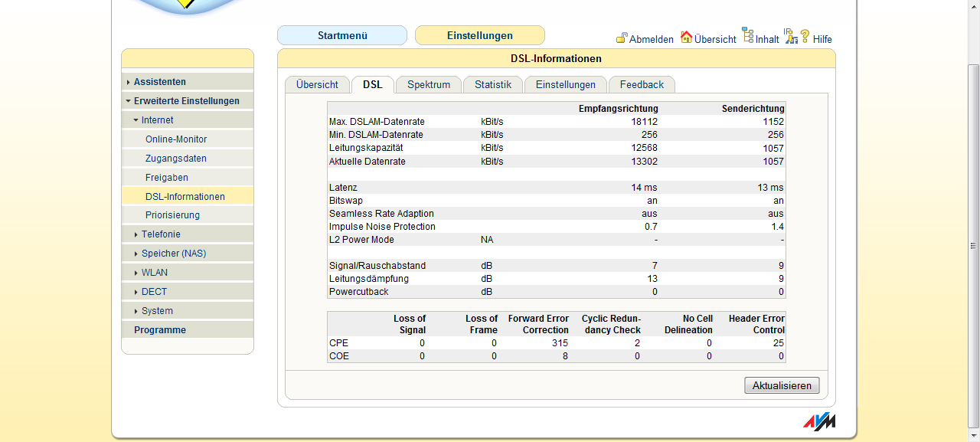Select the Feedback tab
Viewport: 980px width, 442px height.
point(642,85)
